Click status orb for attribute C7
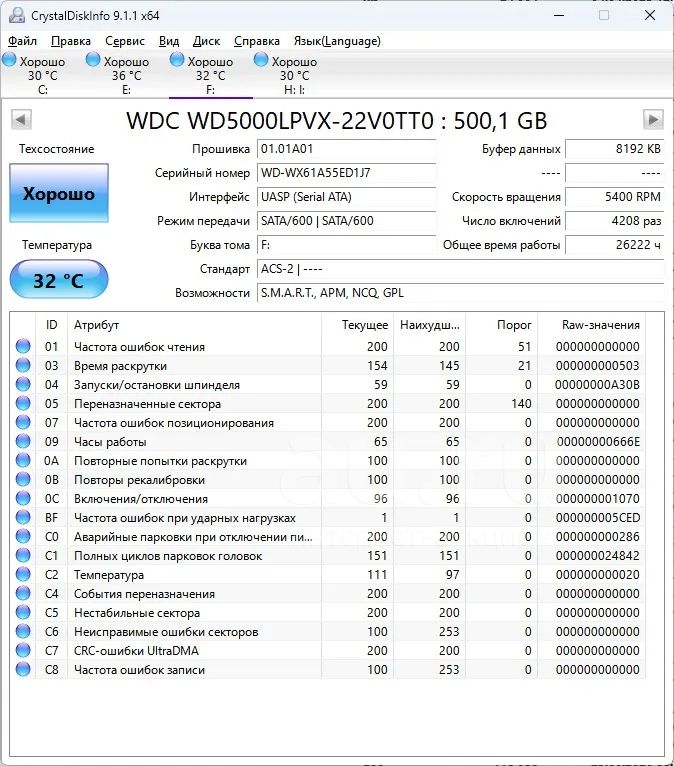 (x=23, y=651)
